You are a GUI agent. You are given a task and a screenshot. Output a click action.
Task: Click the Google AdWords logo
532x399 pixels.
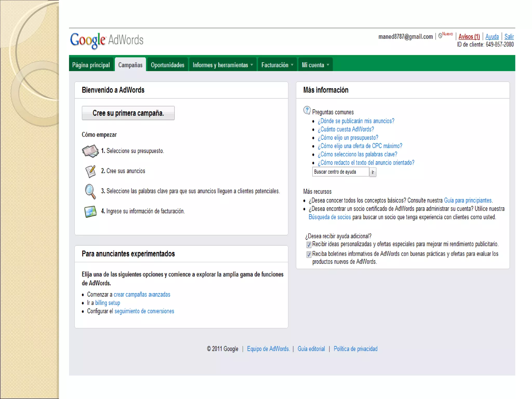(107, 40)
